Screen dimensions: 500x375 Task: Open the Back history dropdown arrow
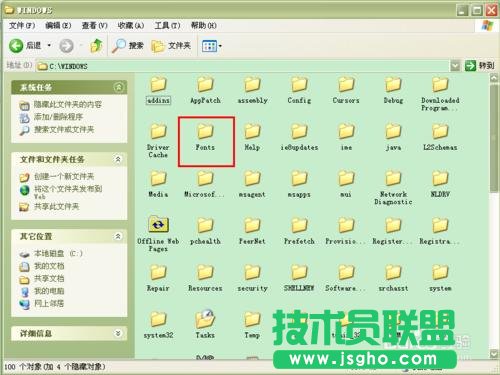49,45
